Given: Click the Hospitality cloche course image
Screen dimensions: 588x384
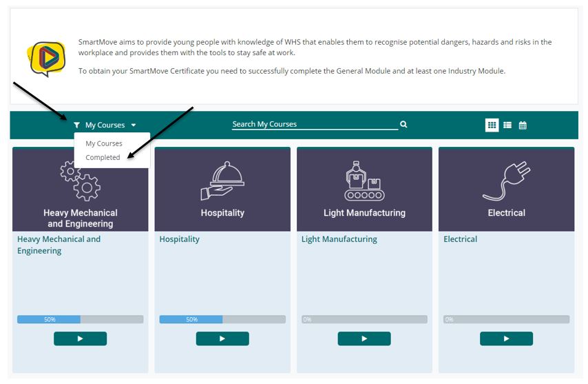Looking at the screenshot, I should [x=222, y=182].
